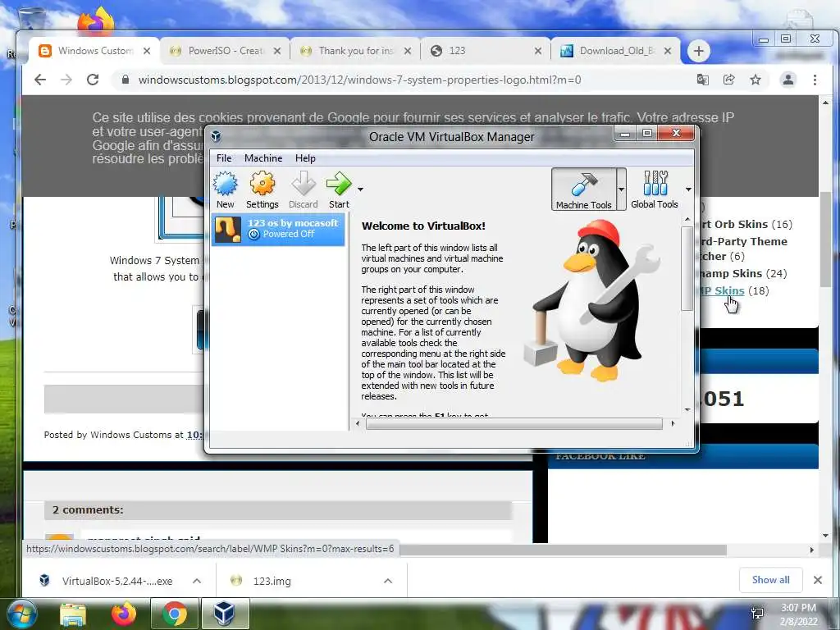This screenshot has height=630, width=840.
Task: Start the VM with green arrow
Action: [339, 189]
